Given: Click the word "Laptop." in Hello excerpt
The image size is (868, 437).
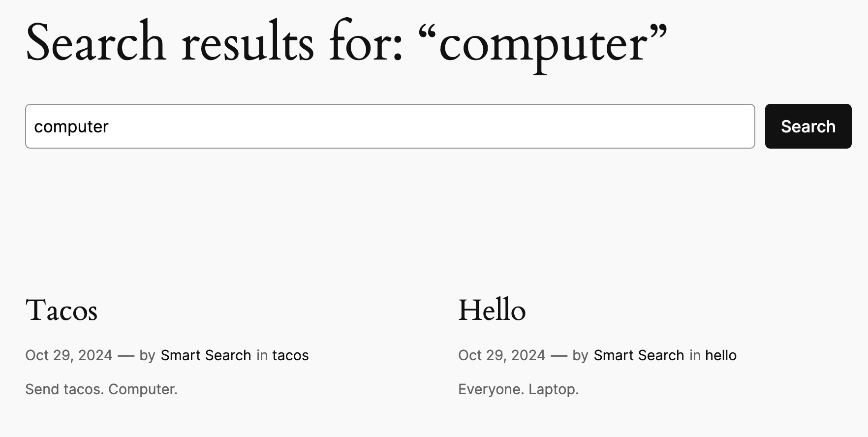Looking at the screenshot, I should click(554, 389).
